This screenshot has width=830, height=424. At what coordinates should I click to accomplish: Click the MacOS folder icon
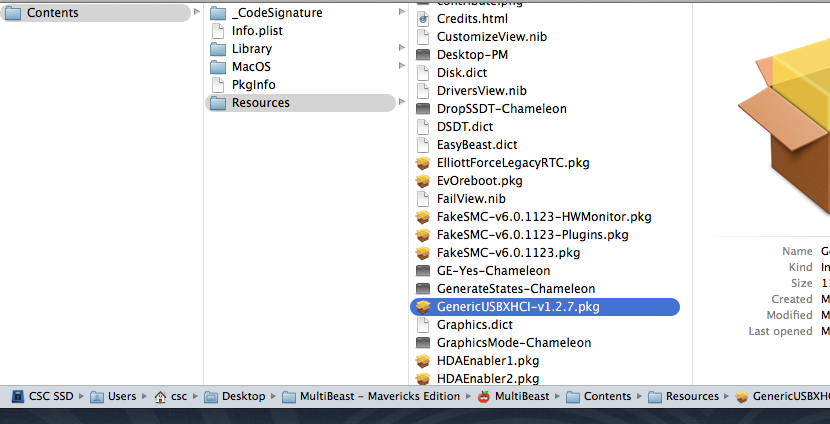coord(218,67)
